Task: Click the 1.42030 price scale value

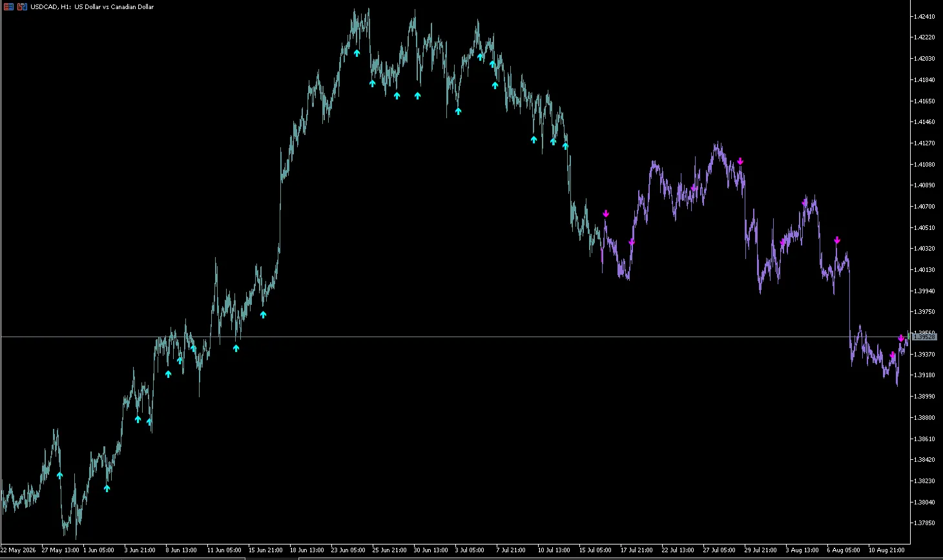Action: [x=926, y=59]
